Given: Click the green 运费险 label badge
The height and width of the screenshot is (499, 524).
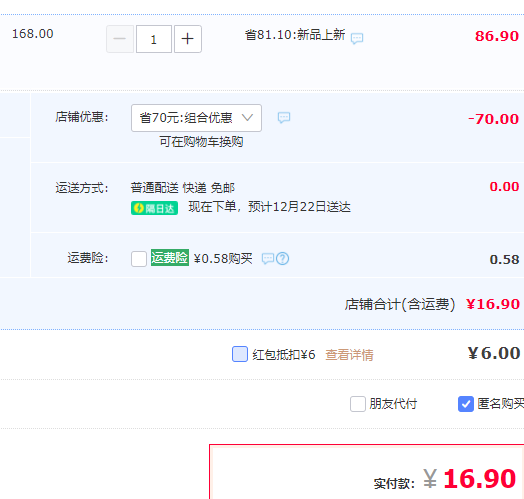Looking at the screenshot, I should pyautogui.click(x=170, y=258).
